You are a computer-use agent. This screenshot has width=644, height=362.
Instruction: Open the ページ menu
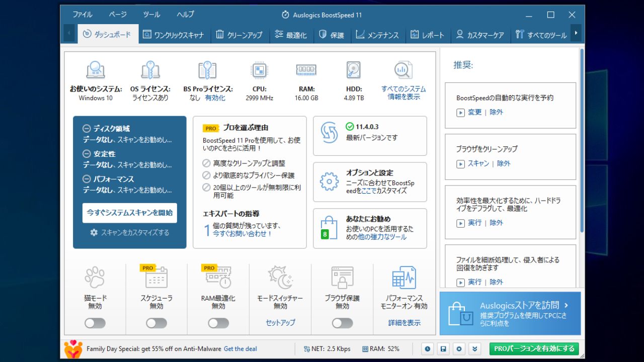coord(118,15)
